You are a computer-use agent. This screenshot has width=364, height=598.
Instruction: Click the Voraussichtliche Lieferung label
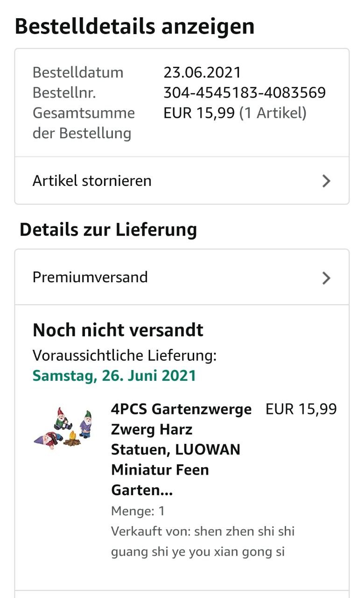point(125,356)
